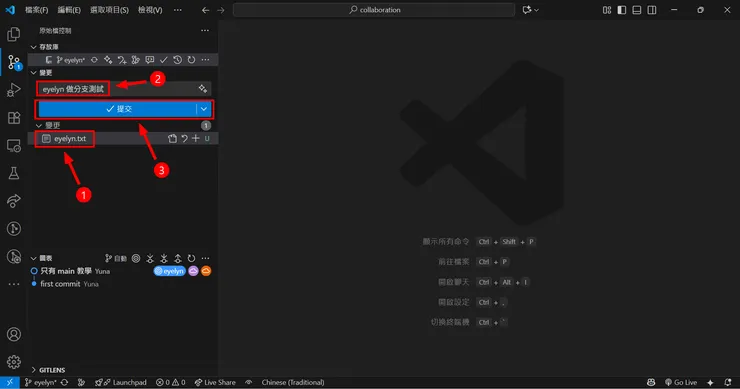This screenshot has height=389, width=740.
Task: Click blue eyelyn branch badge
Action: tap(169, 271)
